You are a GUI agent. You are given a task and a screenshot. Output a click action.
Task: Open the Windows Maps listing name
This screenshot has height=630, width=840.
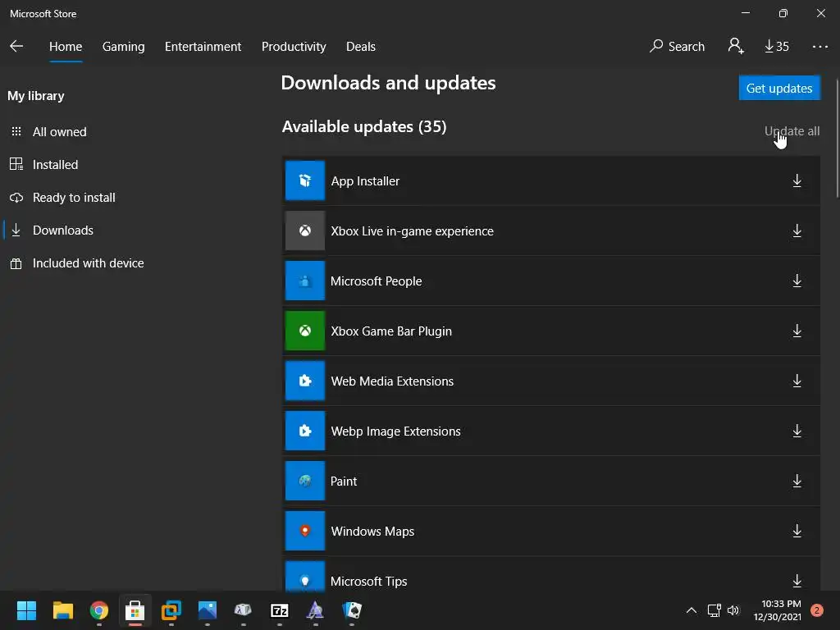click(372, 532)
